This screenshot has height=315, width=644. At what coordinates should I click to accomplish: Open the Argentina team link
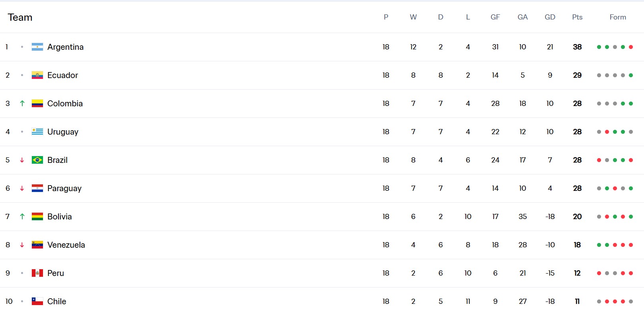[x=65, y=47]
